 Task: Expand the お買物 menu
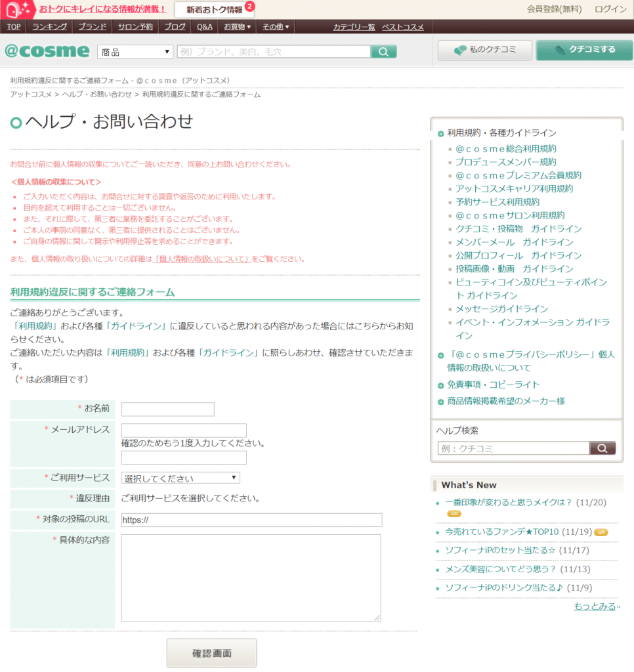pyautogui.click(x=237, y=27)
